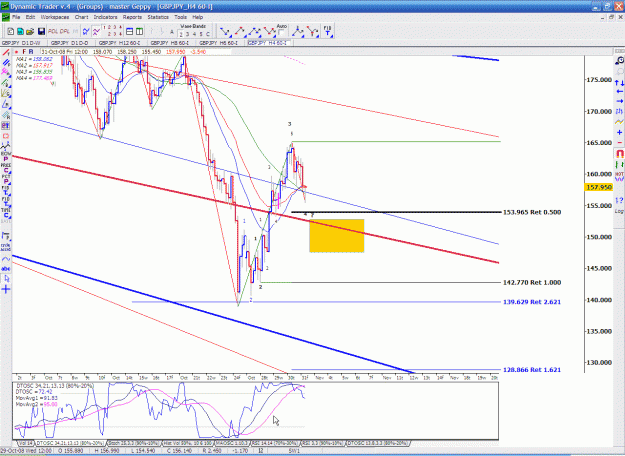This screenshot has height=456, width=625.
Task: Open the Workspaces menu
Action: point(55,17)
